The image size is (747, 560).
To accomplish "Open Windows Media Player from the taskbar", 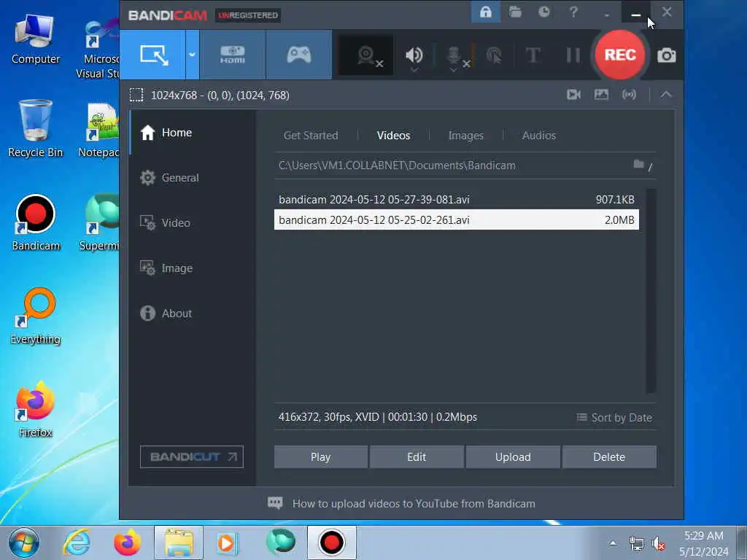I will tap(227, 542).
